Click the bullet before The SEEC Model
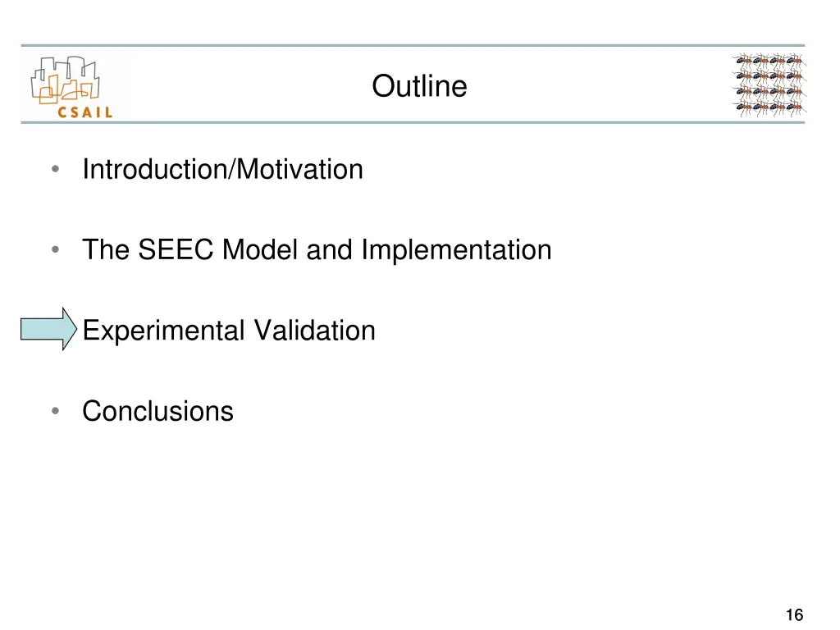This screenshot has width=840, height=630. coord(55,249)
